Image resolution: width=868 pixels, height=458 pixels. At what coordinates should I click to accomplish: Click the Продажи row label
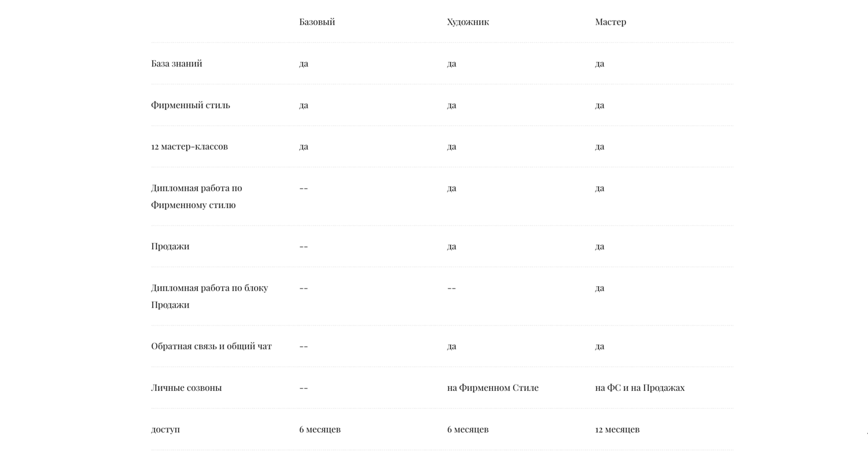click(x=170, y=246)
